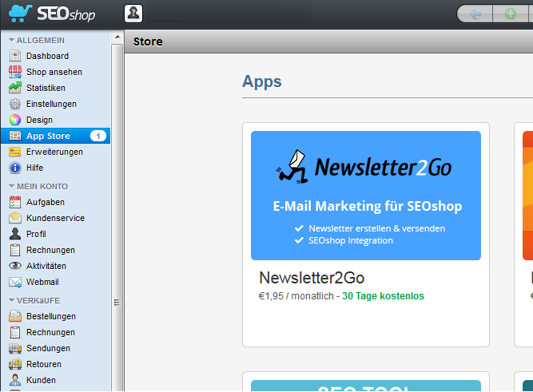Click the Hilfe info icon

[x=15, y=168]
